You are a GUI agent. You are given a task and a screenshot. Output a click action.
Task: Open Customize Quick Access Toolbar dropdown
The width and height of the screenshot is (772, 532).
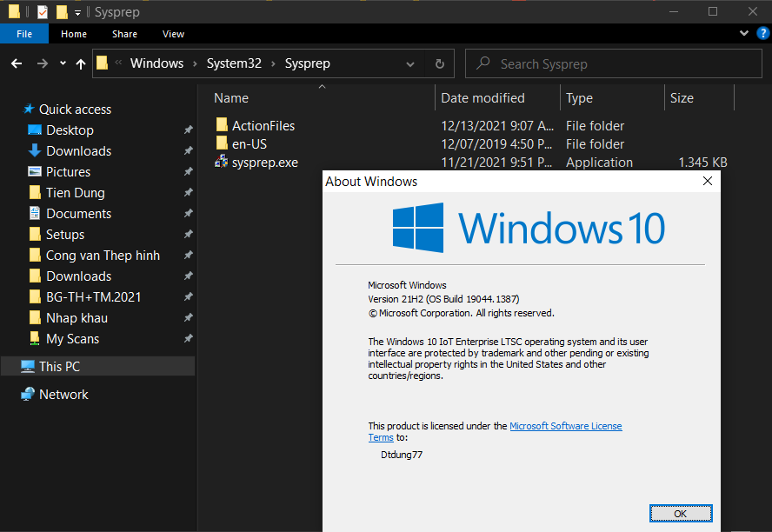77,13
